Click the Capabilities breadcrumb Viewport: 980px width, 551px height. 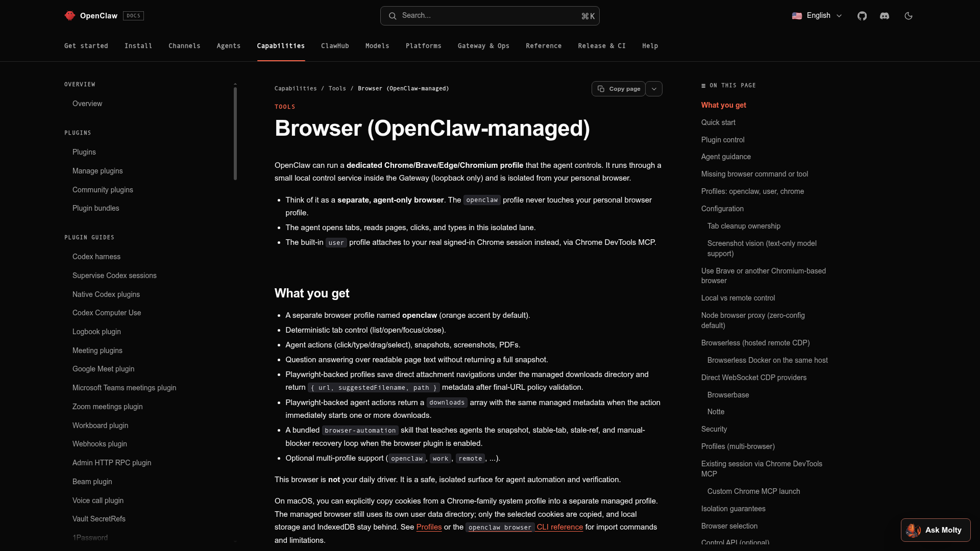tap(296, 89)
